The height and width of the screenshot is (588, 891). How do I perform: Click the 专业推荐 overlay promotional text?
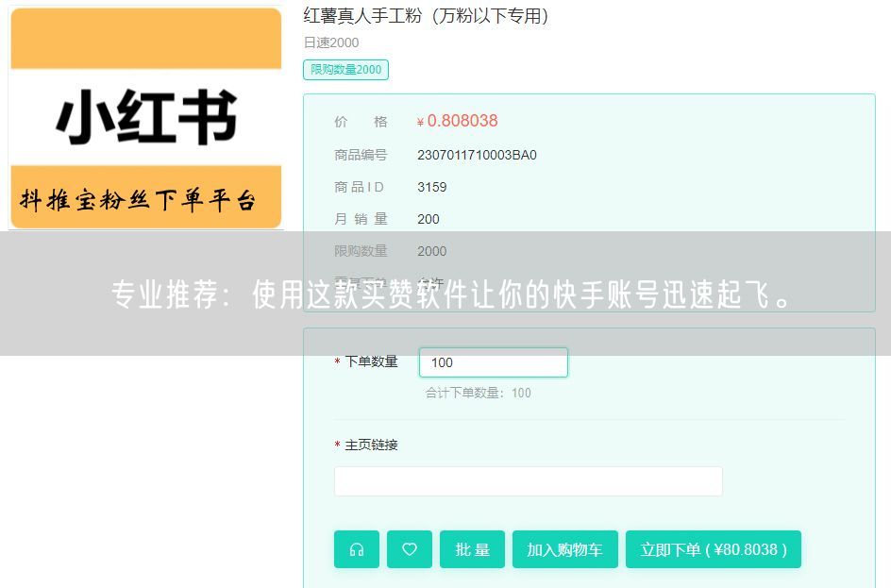445,294
